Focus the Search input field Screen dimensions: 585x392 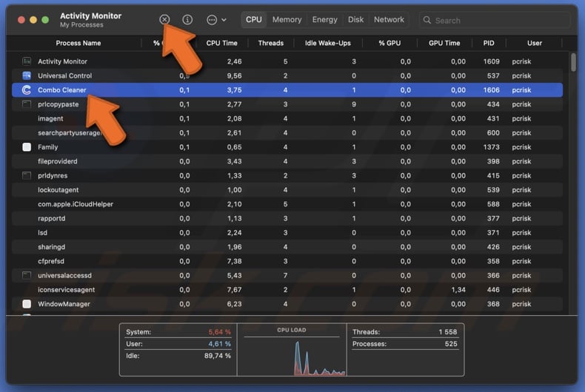[x=495, y=20]
